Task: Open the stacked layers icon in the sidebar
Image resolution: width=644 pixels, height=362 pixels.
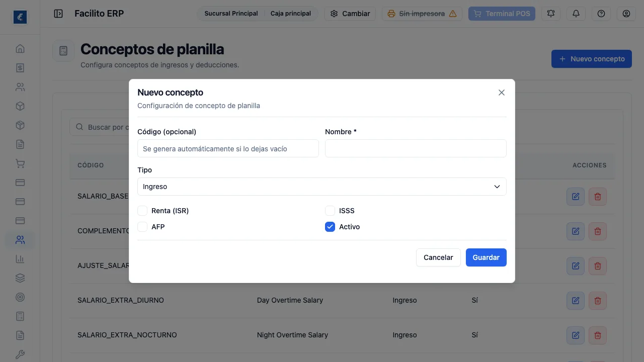Action: click(20, 278)
